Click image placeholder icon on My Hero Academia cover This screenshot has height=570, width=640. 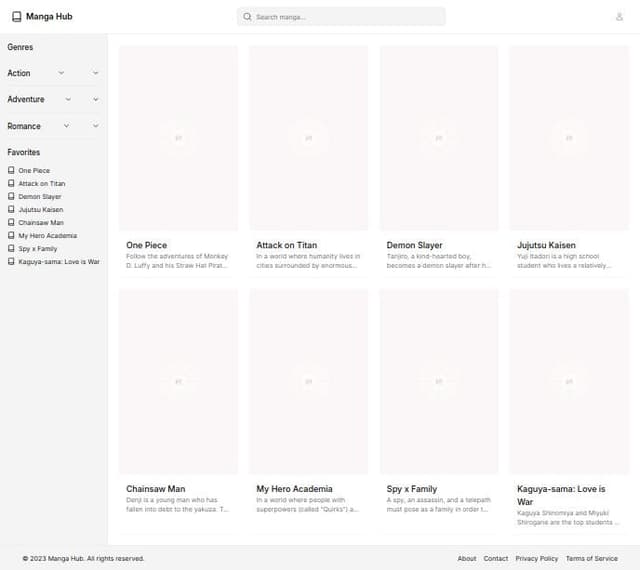click(x=309, y=381)
